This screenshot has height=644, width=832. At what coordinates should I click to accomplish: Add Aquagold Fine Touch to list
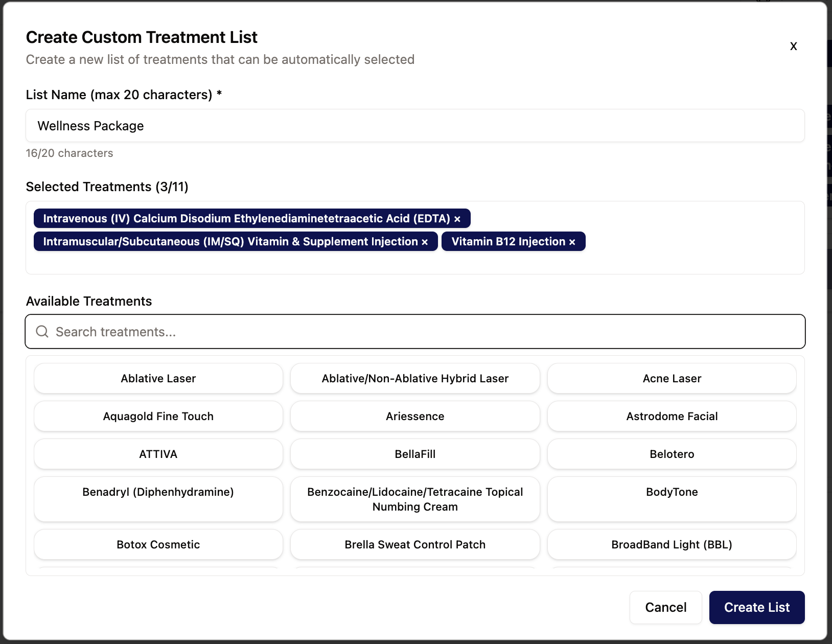coord(158,416)
